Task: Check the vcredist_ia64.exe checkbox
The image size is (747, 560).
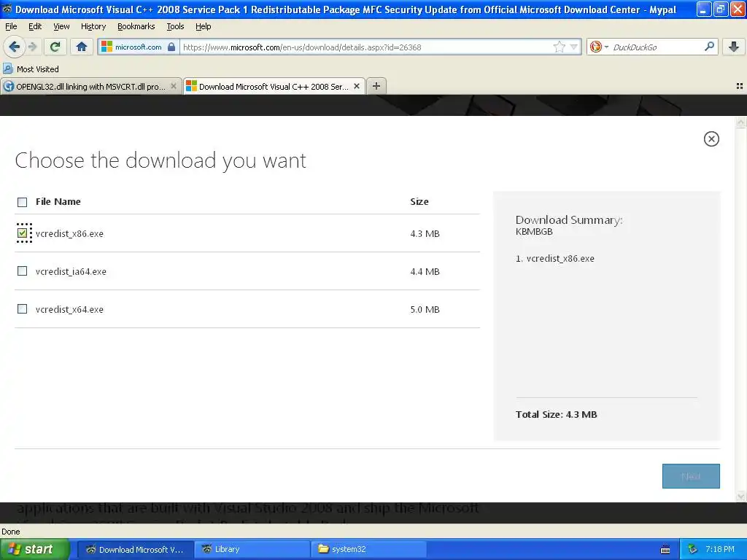Action: point(22,271)
